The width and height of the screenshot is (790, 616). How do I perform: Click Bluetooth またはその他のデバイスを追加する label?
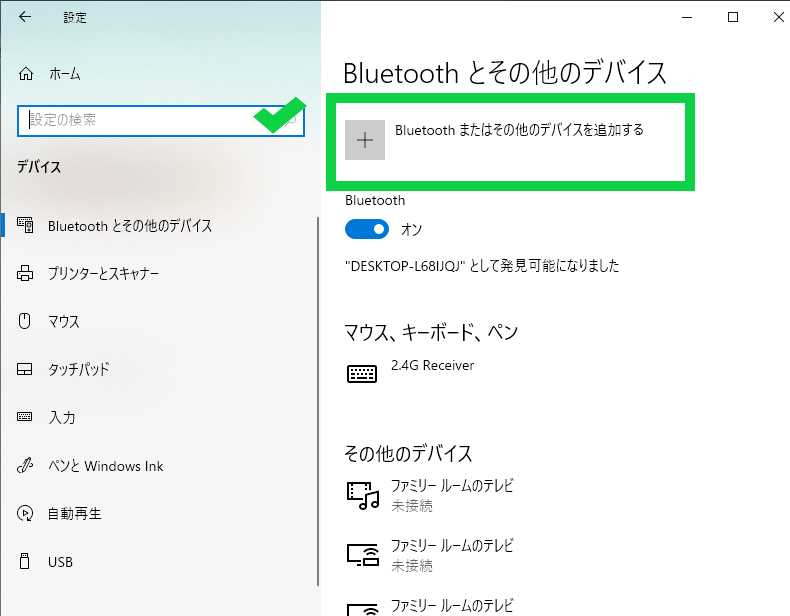(519, 130)
